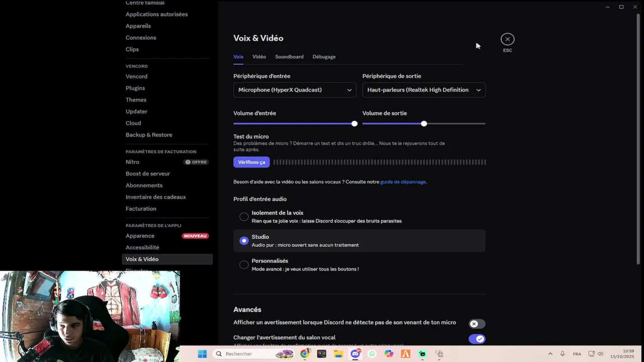Viewport: 644px width, 362px height.
Task: Select the Personnalisés audio profile
Action: [x=359, y=265]
